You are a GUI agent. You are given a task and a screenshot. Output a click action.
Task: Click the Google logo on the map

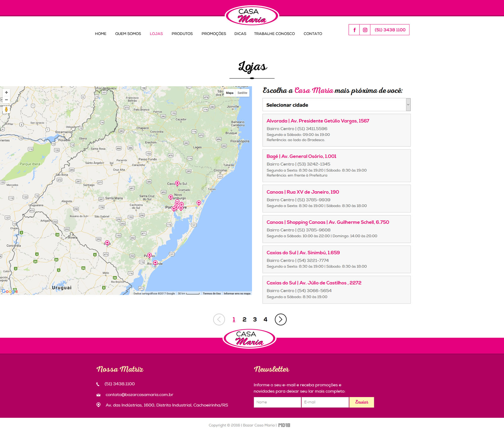(x=10, y=291)
